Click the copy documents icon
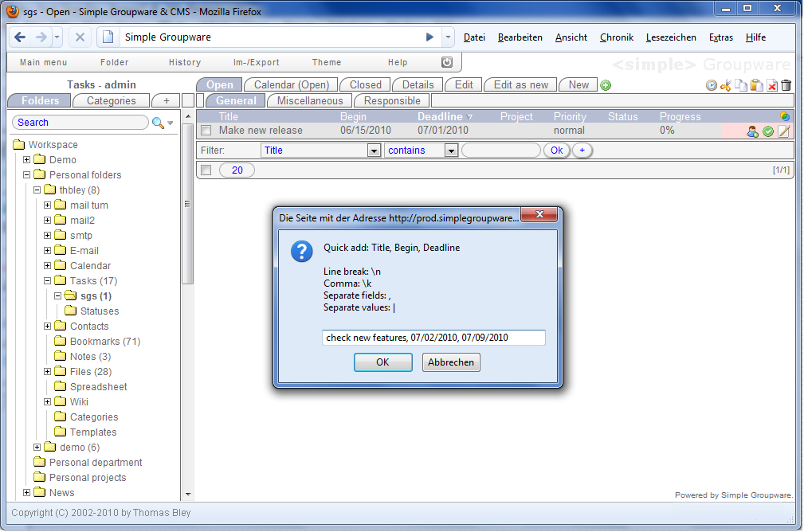 point(741,85)
